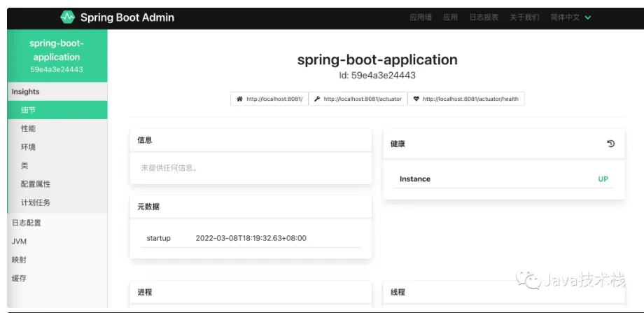Screen dimensions: 644x313
Task: Click the 进程 card header
Action: click(x=251, y=292)
